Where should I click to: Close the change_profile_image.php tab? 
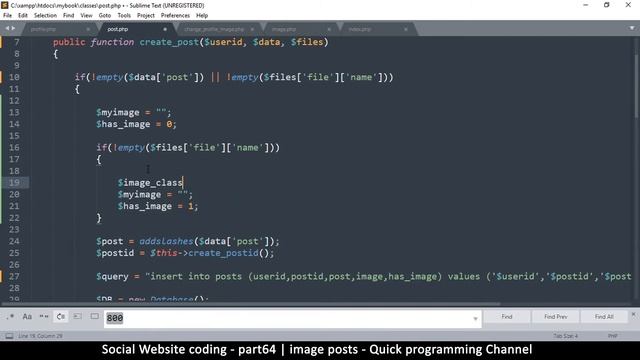click(x=252, y=29)
